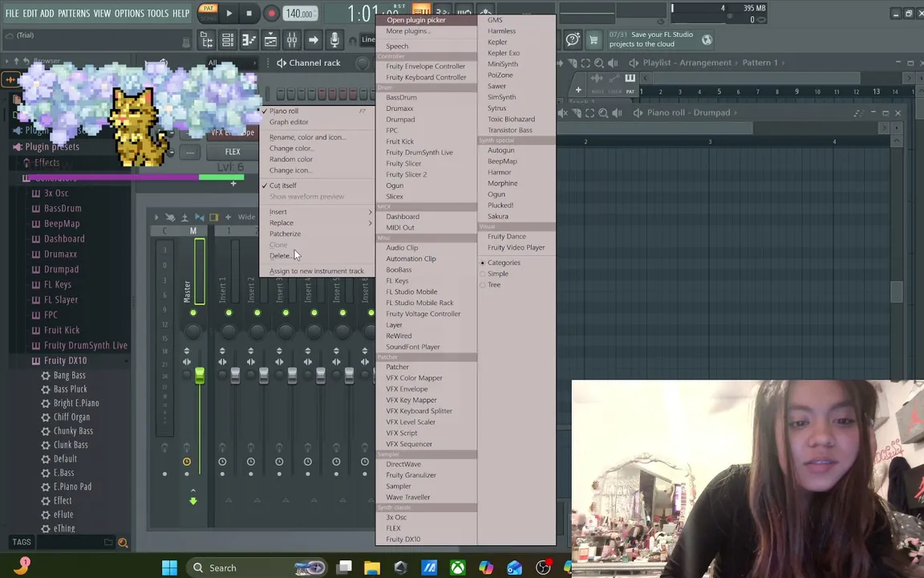Click the green down arrow under Master

[x=192, y=501]
